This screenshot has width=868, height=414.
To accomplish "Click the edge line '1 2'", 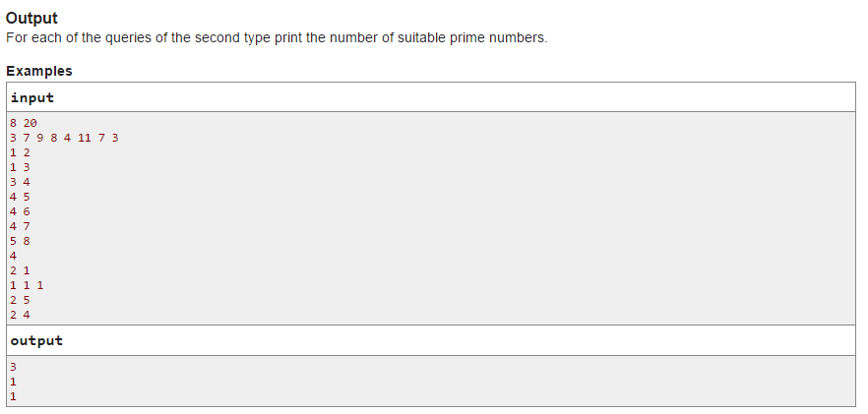I will click(20, 152).
